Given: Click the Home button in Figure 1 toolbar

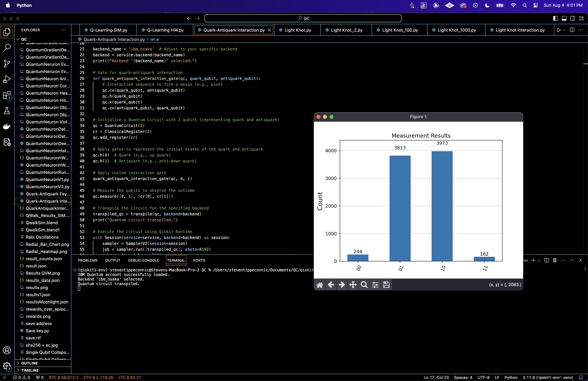Looking at the screenshot, I should pyautogui.click(x=320, y=285).
